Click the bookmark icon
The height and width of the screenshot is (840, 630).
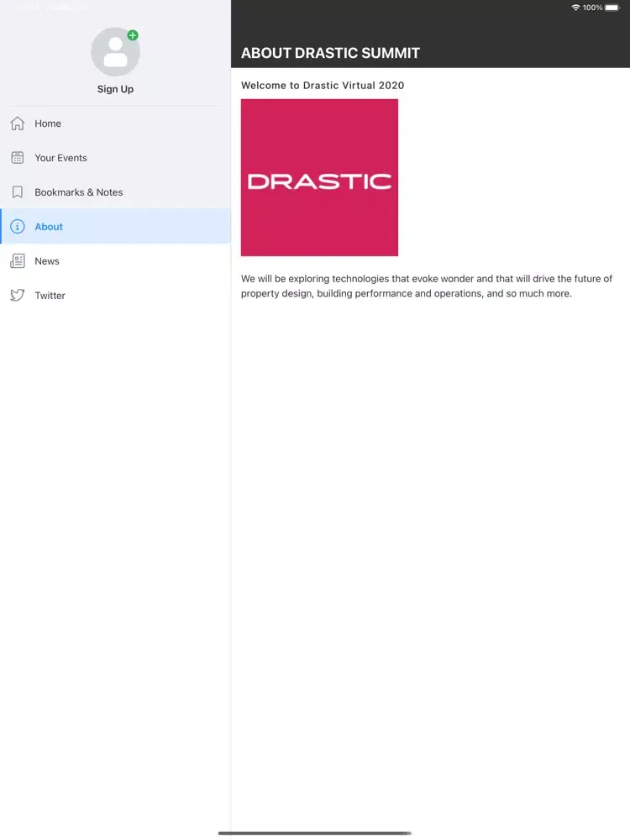tap(17, 192)
